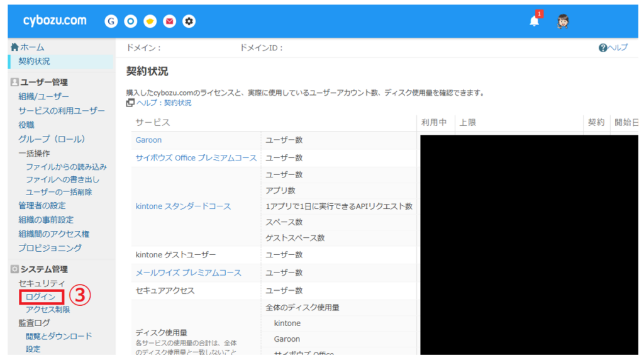The width and height of the screenshot is (644, 360).
Task: Select ファイルへの書き出し
Action: [62, 179]
